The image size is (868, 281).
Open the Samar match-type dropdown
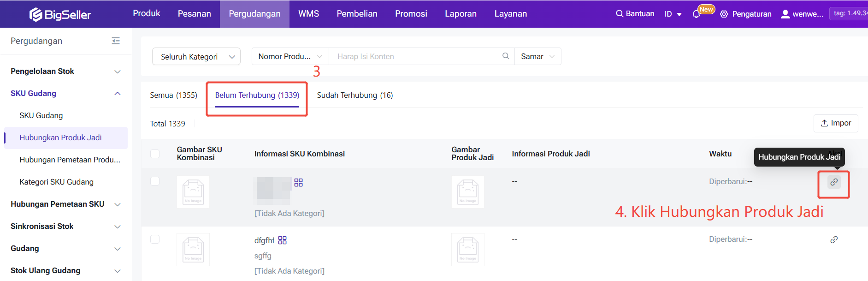coord(537,56)
